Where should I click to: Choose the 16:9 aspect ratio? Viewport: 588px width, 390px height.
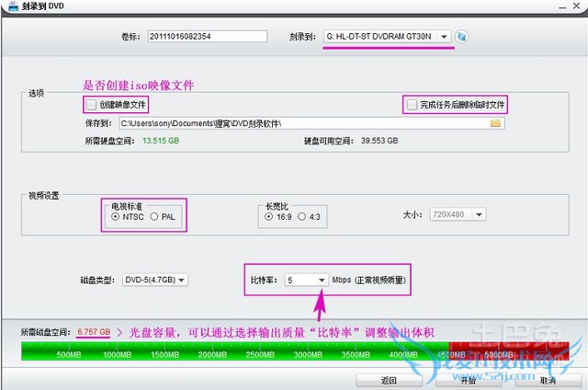pos(268,216)
